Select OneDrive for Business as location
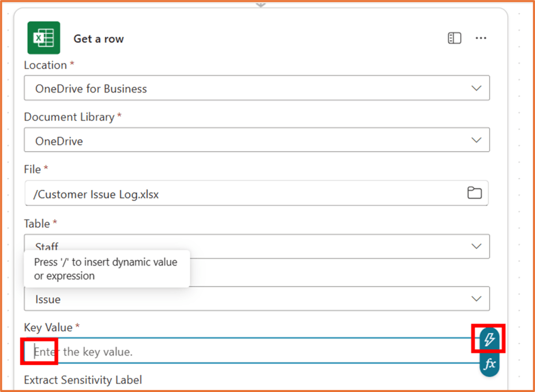 pyautogui.click(x=257, y=88)
